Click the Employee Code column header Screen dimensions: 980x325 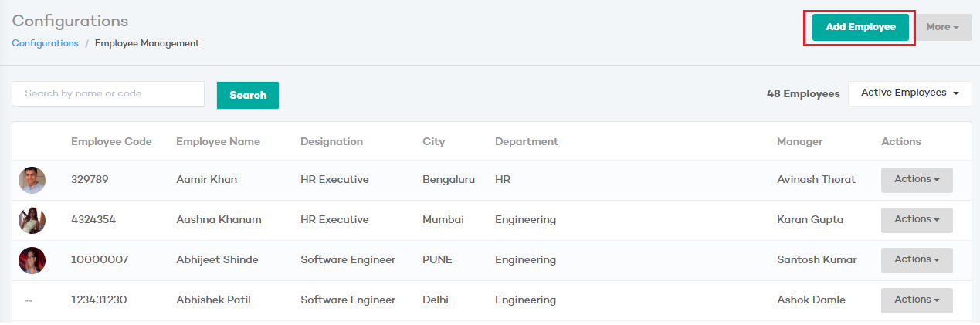[x=111, y=141]
